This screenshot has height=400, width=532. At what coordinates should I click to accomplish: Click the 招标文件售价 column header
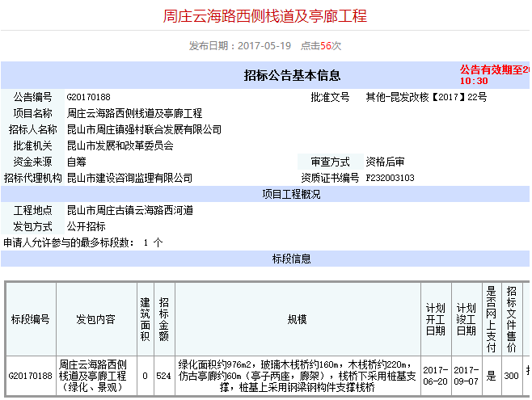click(x=511, y=319)
